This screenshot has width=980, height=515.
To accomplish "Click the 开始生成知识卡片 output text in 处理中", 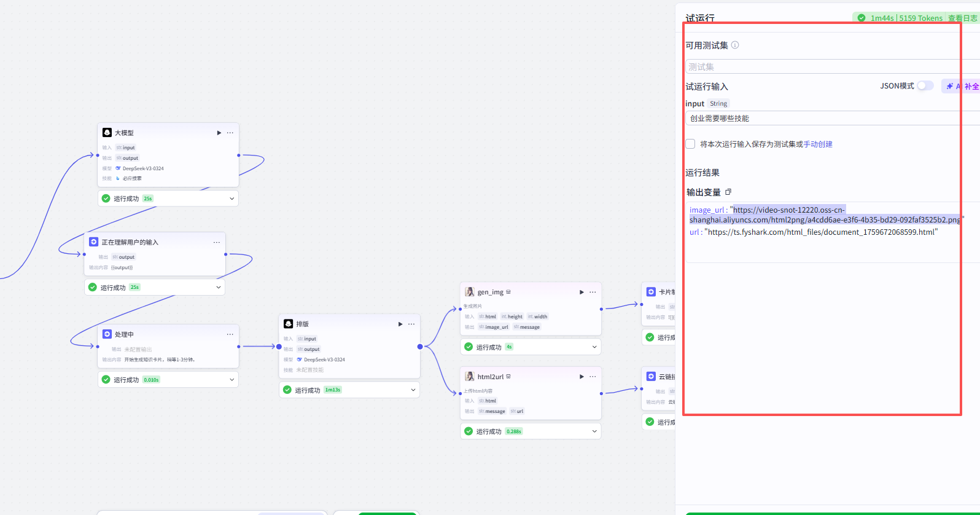I will click(x=160, y=360).
